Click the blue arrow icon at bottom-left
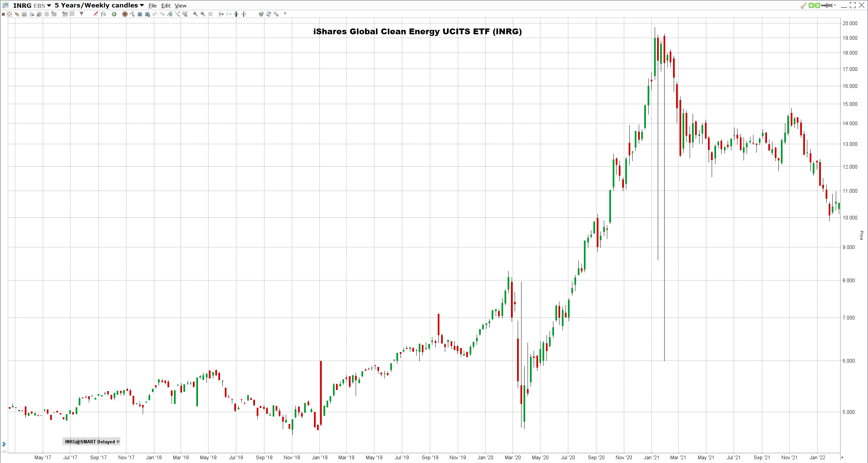This screenshot has width=868, height=463. tap(4, 444)
